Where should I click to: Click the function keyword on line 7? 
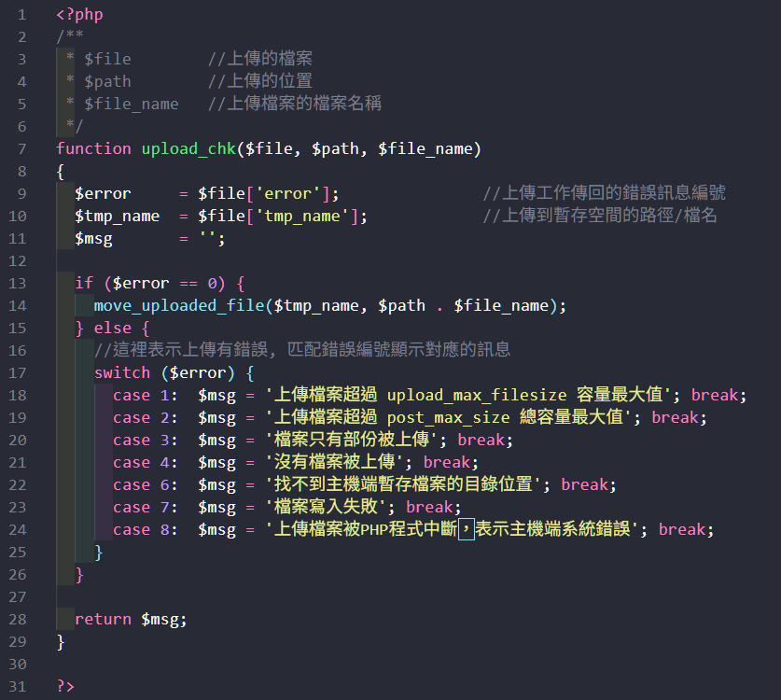point(93,148)
